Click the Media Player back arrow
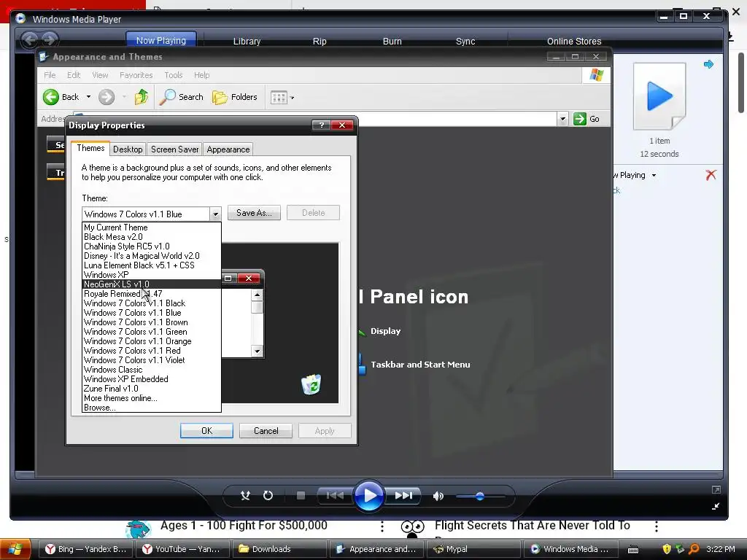This screenshot has width=747, height=560. tap(29, 39)
